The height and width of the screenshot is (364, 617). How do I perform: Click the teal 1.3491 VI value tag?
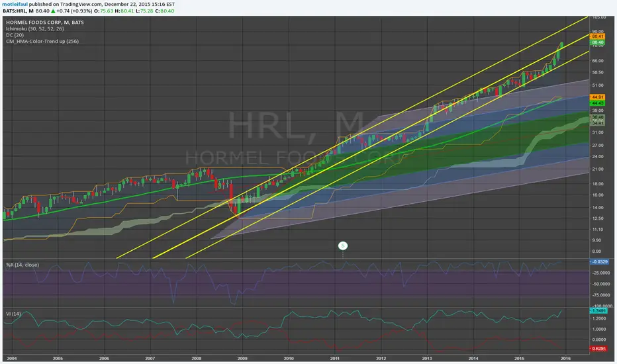coord(598,311)
